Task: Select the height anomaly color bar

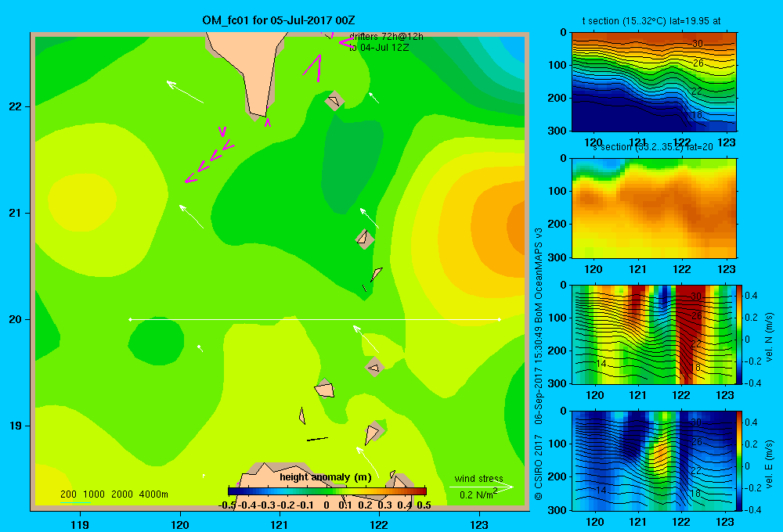Action: [327, 491]
